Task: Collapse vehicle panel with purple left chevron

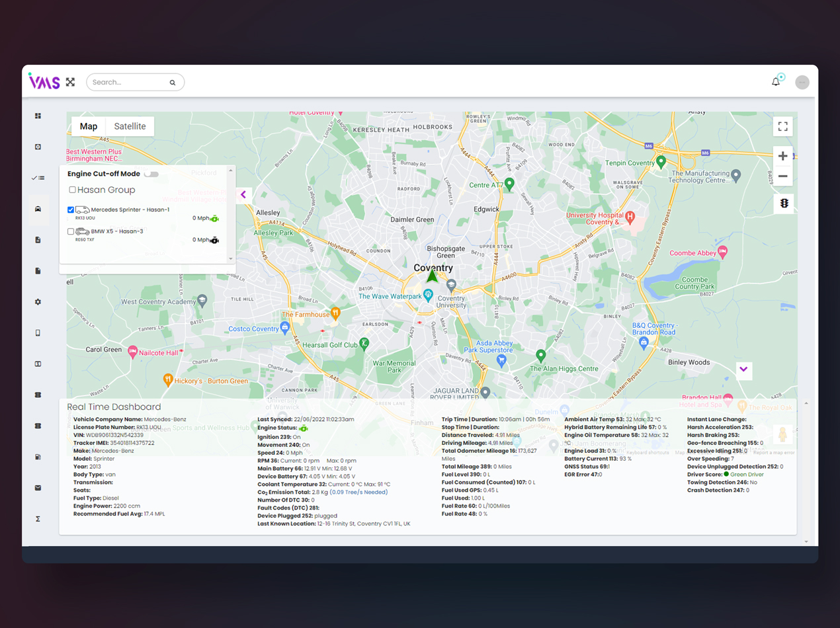Action: click(243, 195)
